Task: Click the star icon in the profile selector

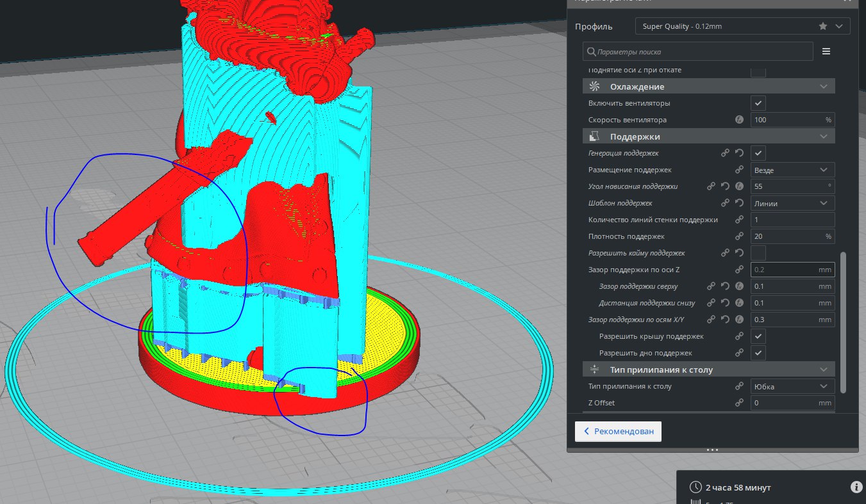Action: 823,26
